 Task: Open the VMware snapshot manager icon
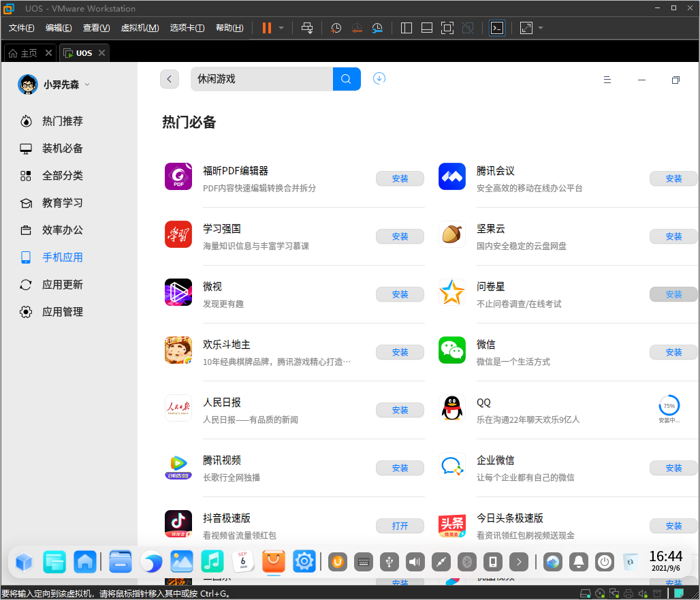(377, 28)
